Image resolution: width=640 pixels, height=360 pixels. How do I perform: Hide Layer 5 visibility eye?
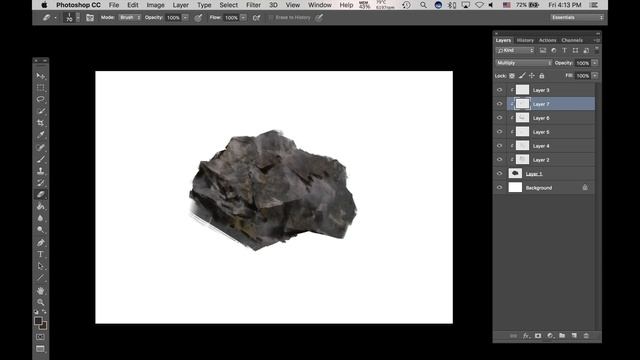point(500,131)
